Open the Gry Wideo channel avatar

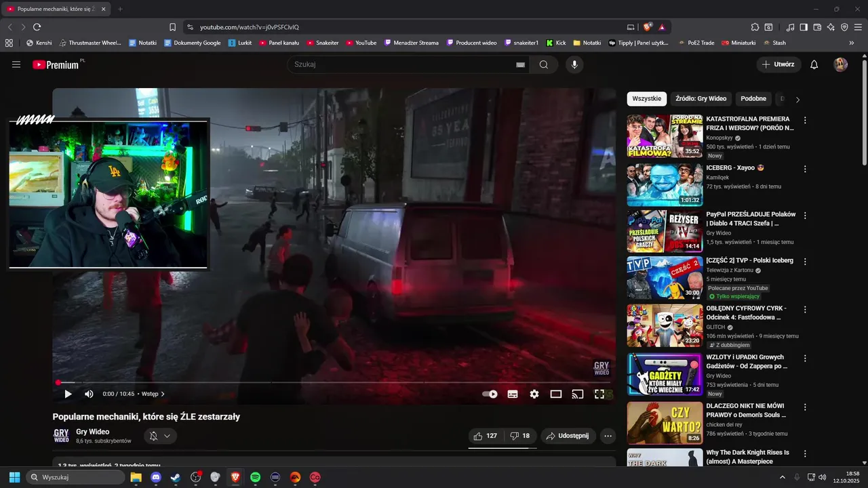[x=61, y=436]
